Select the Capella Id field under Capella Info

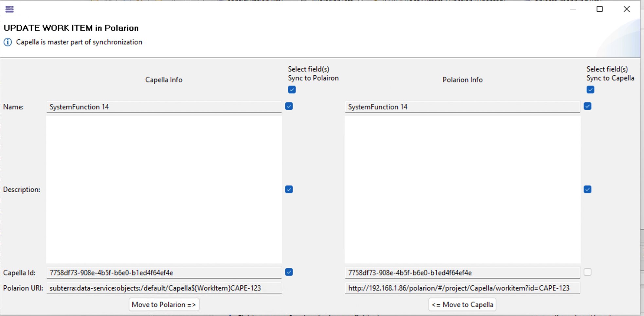164,272
